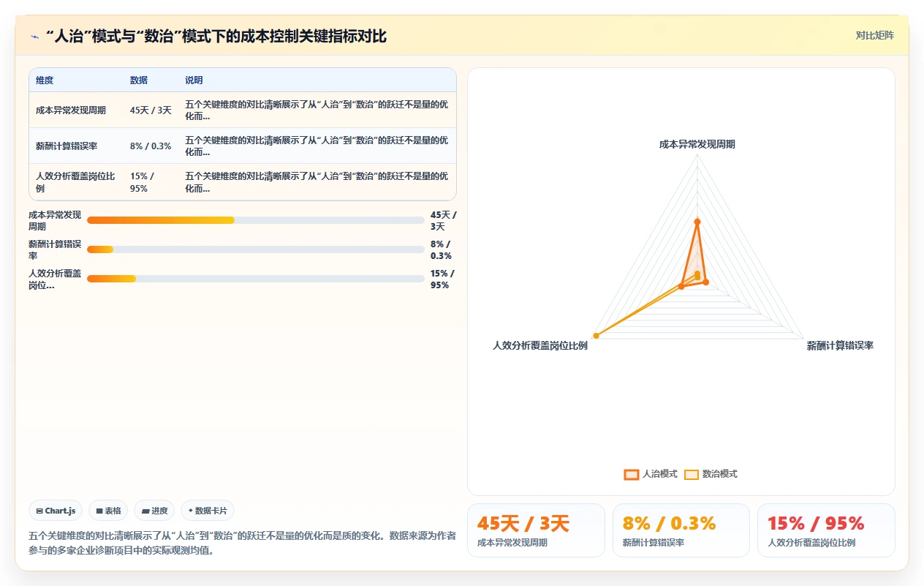Click the 人效分析覆盖岗位比例 table row label

pyautogui.click(x=76, y=181)
